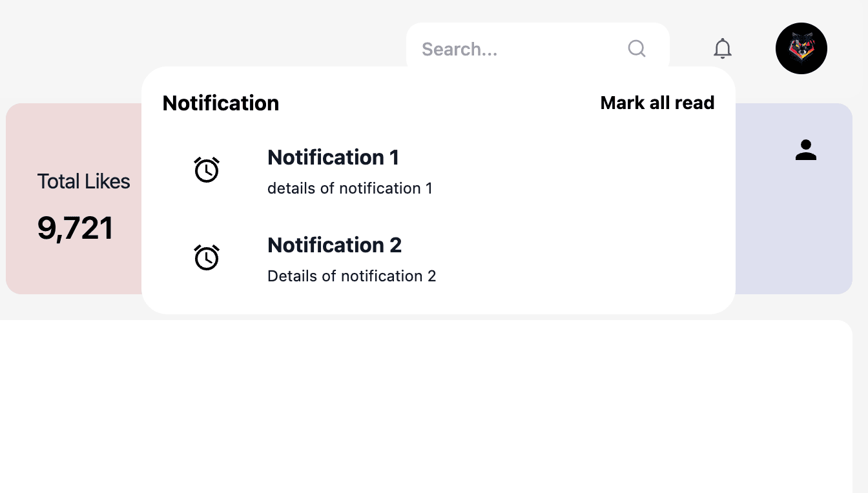Select the 'details of notification 1' text
The height and width of the screenshot is (493, 868).
[x=349, y=188]
